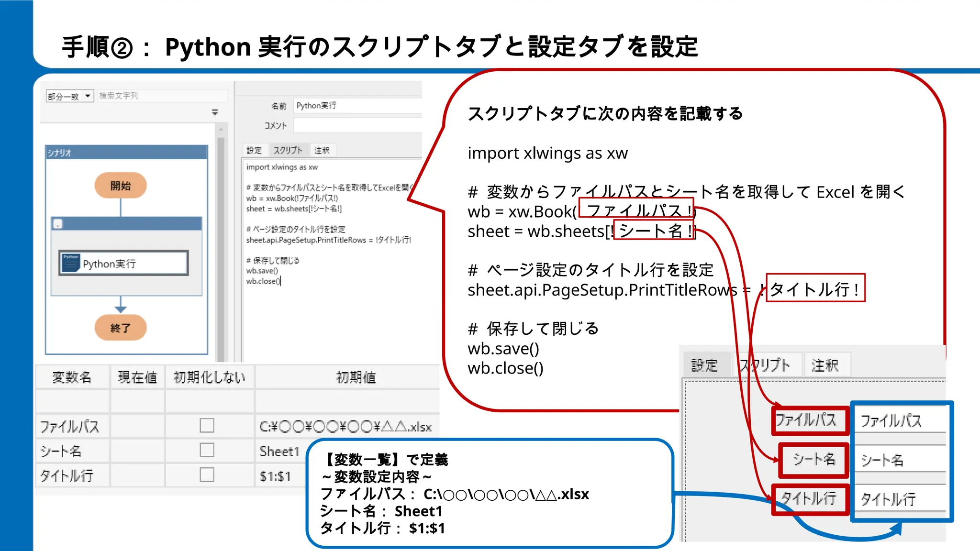Image resolution: width=980 pixels, height=551 pixels.
Task: Select the タイトル行 variable name cell
Action: pos(72,475)
